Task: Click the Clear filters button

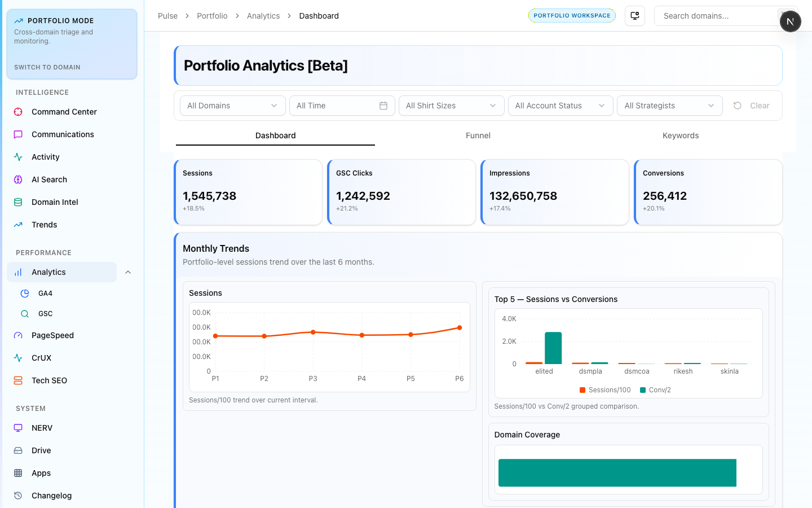Action: pyautogui.click(x=752, y=106)
